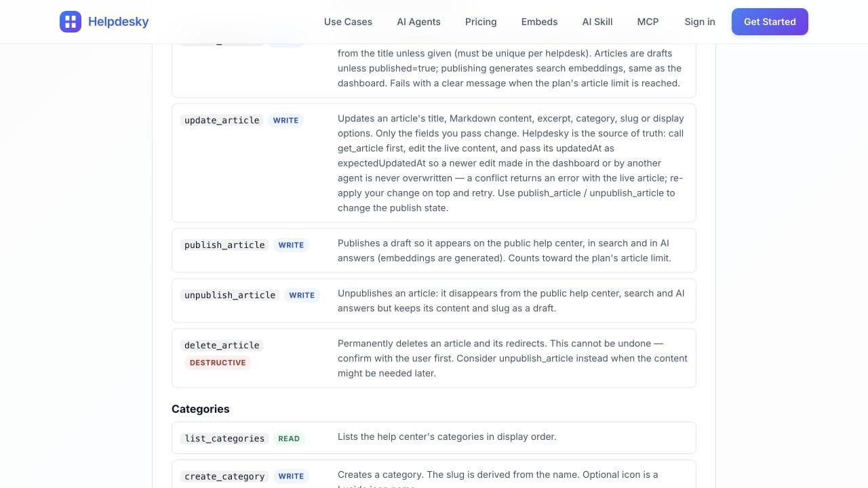Open the AI Skill page
Viewport: 868px width, 488px height.
coord(597,22)
